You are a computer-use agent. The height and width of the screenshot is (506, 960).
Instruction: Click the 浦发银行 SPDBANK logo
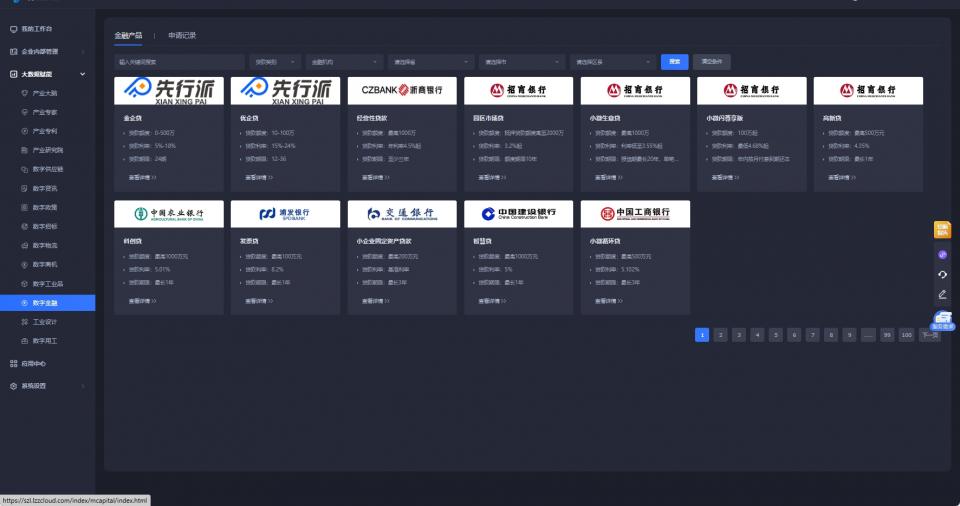point(285,214)
